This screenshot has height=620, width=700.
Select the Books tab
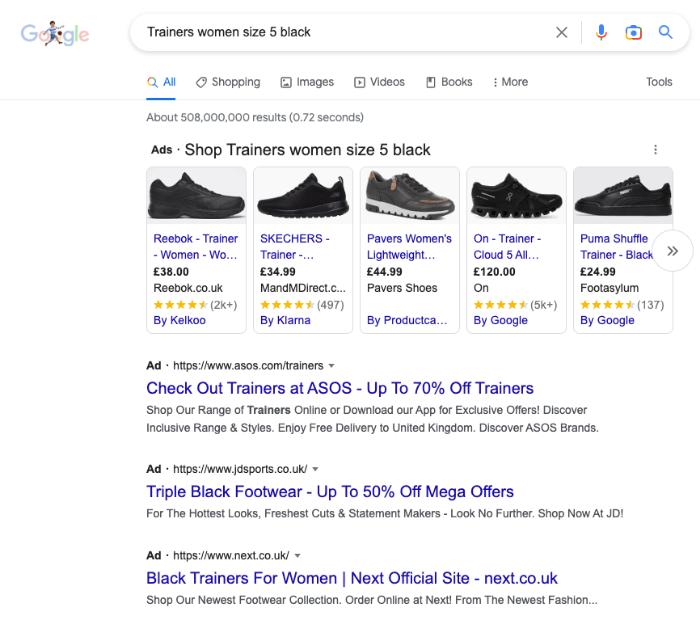[x=449, y=82]
